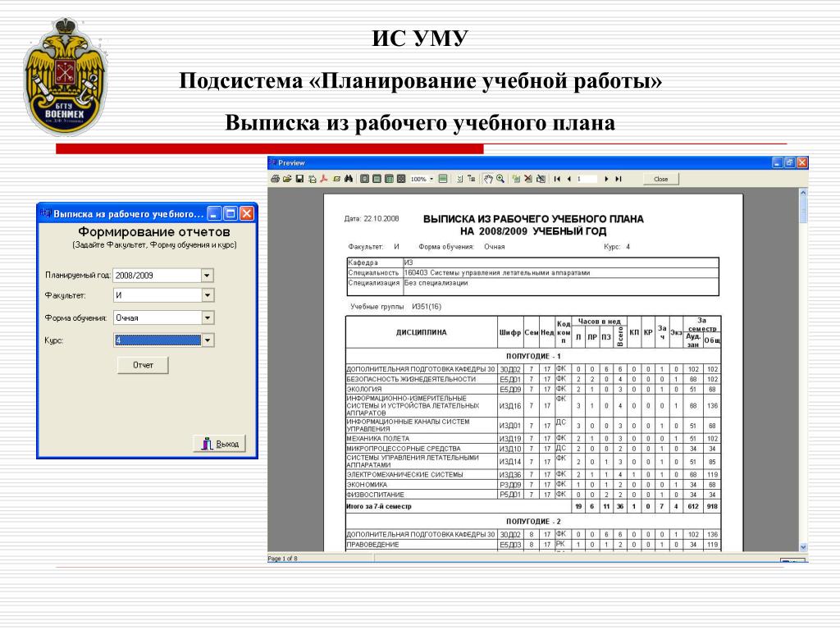840x630 pixels.
Task: Click the page margins icon right of zoom box
Action: [442, 179]
